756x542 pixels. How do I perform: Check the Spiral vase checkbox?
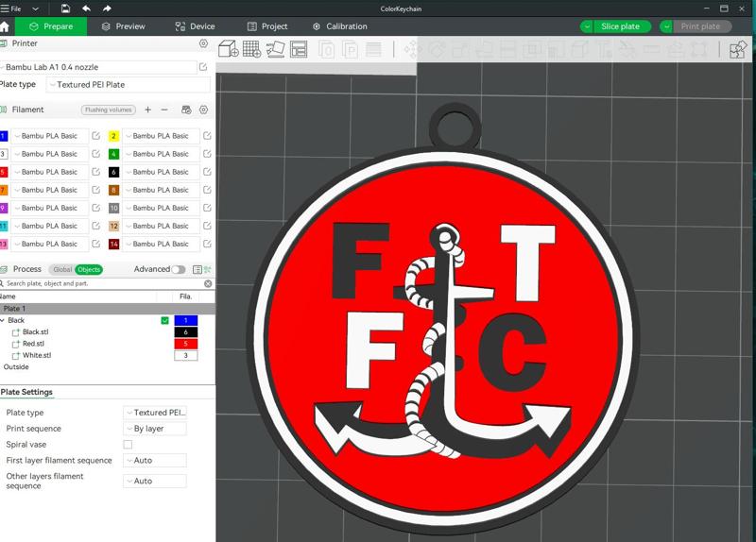tap(128, 444)
